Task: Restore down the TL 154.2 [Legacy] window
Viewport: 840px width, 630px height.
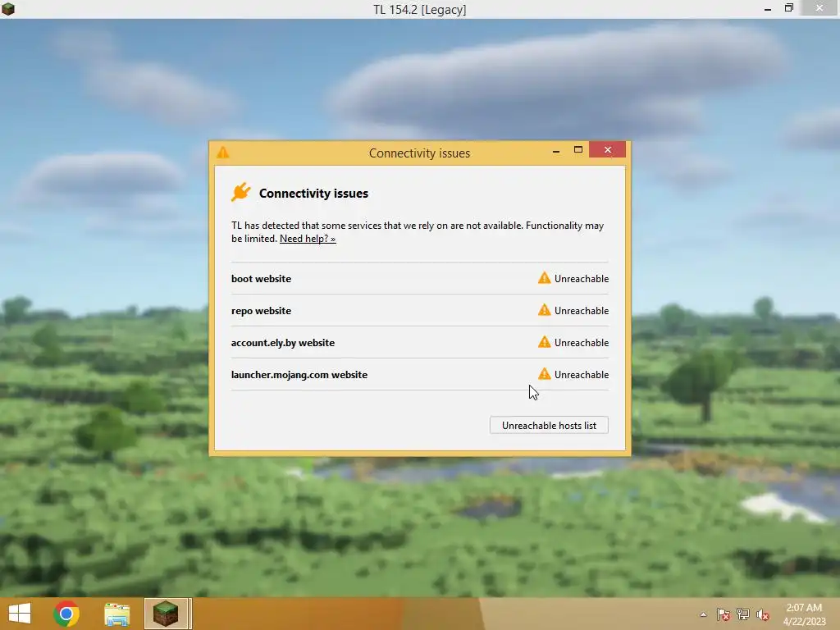Action: [789, 8]
